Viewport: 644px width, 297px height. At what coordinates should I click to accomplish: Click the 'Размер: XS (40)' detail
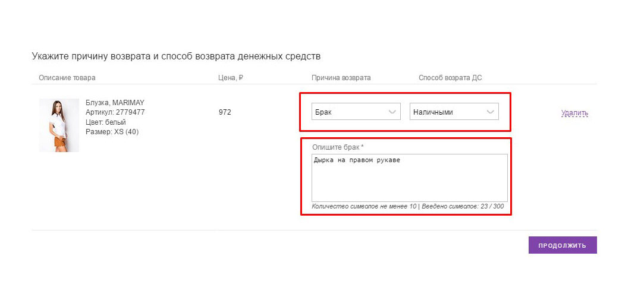112,131
